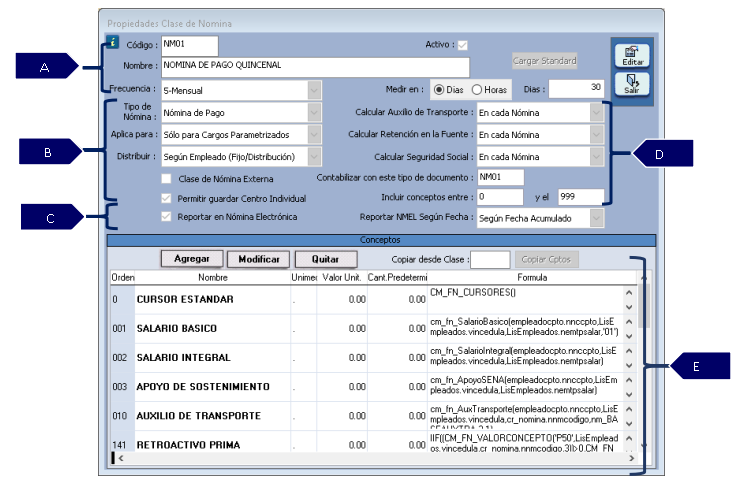749x485 pixels.
Task: Open the Frecuencia dropdown
Action: [x=314, y=90]
